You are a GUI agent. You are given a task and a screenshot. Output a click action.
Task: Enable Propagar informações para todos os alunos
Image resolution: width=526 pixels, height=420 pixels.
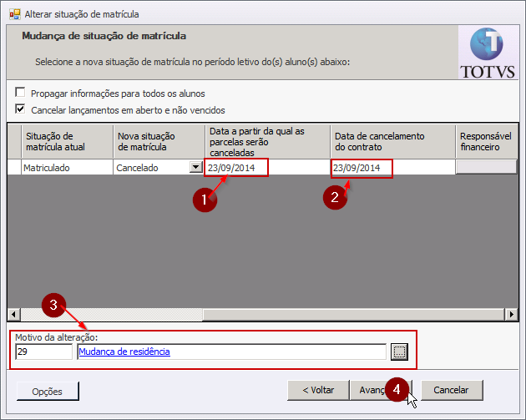(x=20, y=94)
